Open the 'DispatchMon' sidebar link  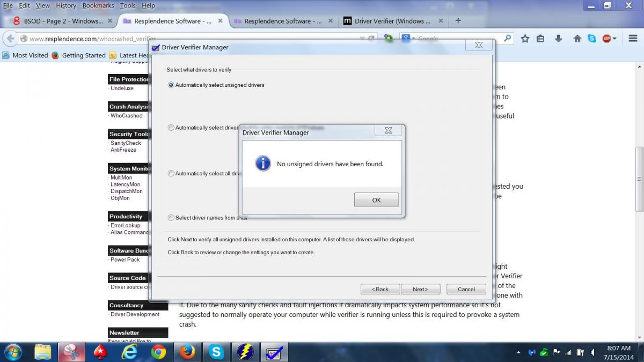pos(126,191)
